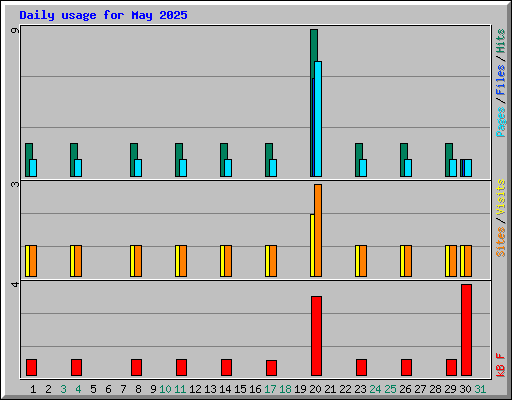Click day label 20 on x-axis
512x400 pixels.
(x=315, y=389)
